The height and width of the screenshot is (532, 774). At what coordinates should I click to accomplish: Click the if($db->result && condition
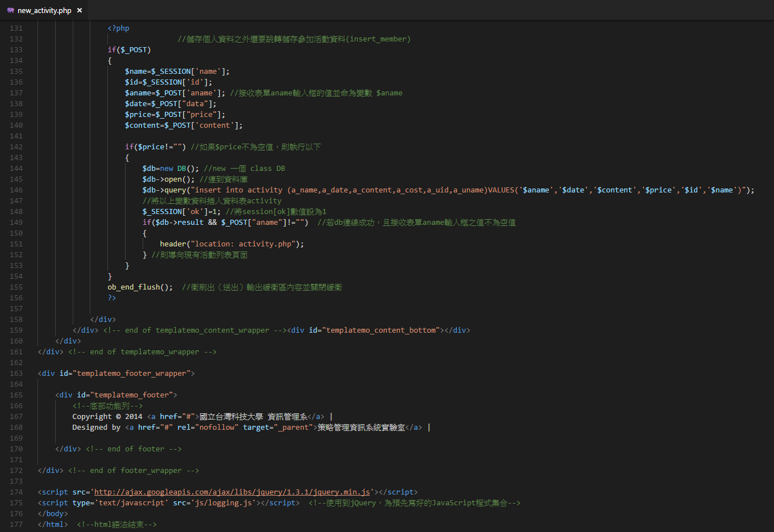pos(180,222)
